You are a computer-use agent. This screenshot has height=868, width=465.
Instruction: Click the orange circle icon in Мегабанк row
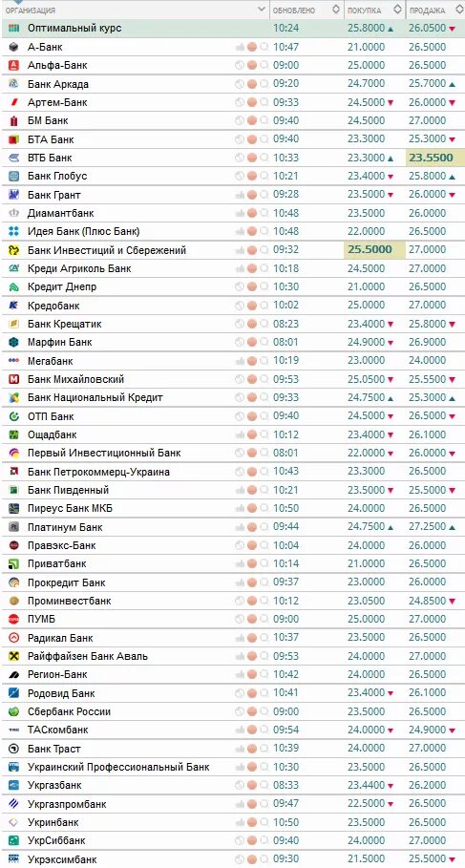click(252, 361)
